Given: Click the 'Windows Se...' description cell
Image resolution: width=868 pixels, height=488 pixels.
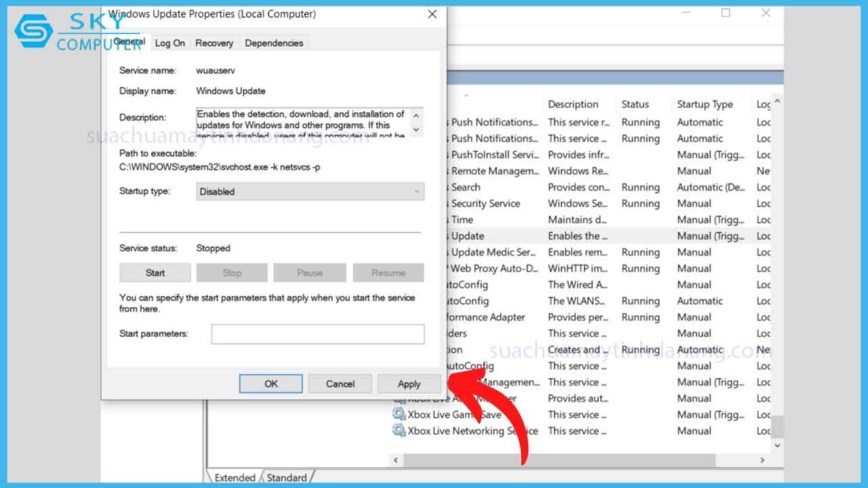Looking at the screenshot, I should (578, 203).
